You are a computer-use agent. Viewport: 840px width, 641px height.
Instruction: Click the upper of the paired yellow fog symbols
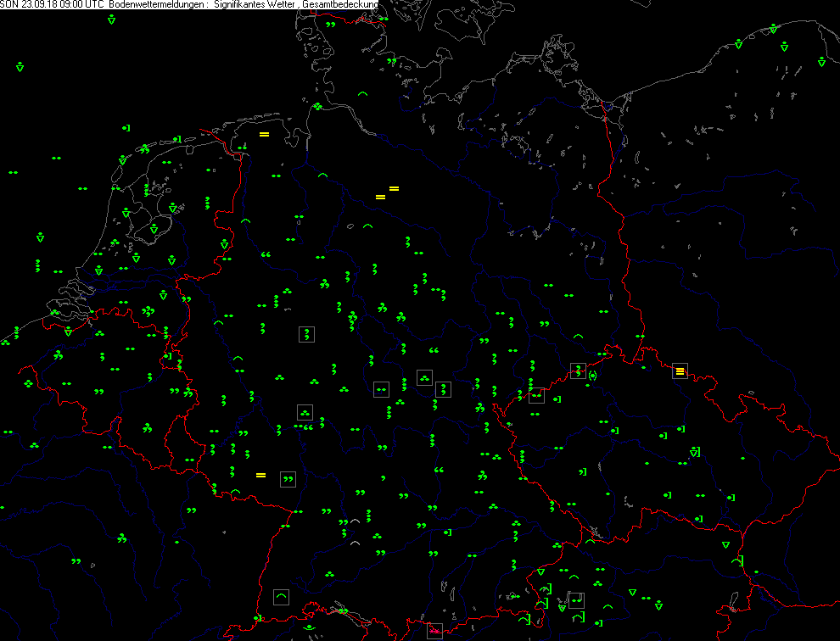tap(394, 188)
